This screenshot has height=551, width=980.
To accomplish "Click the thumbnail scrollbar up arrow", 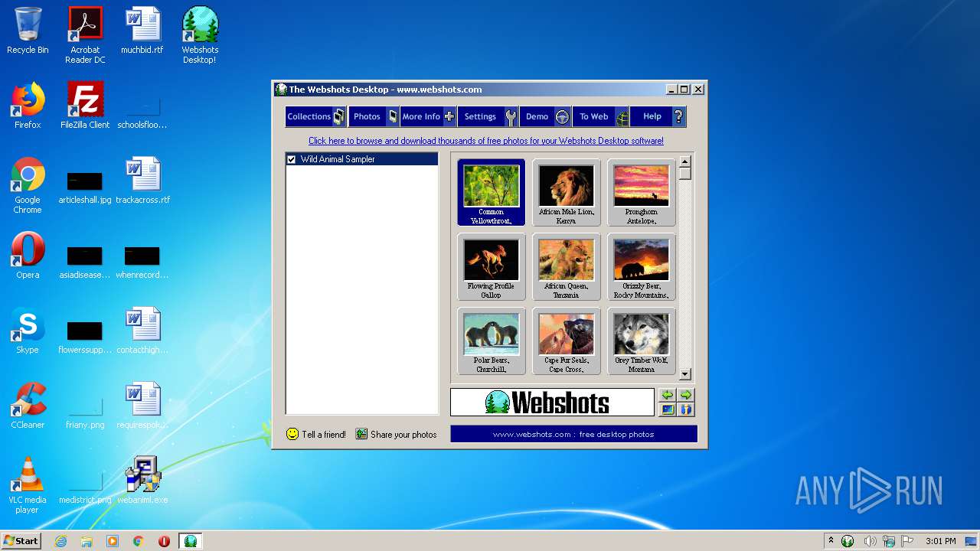I will [x=685, y=161].
